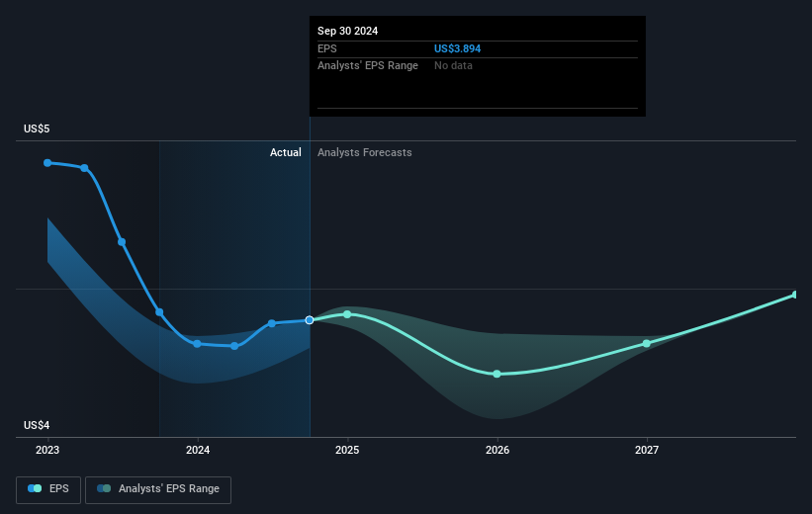Click the 2027 x-axis label

tap(647, 451)
